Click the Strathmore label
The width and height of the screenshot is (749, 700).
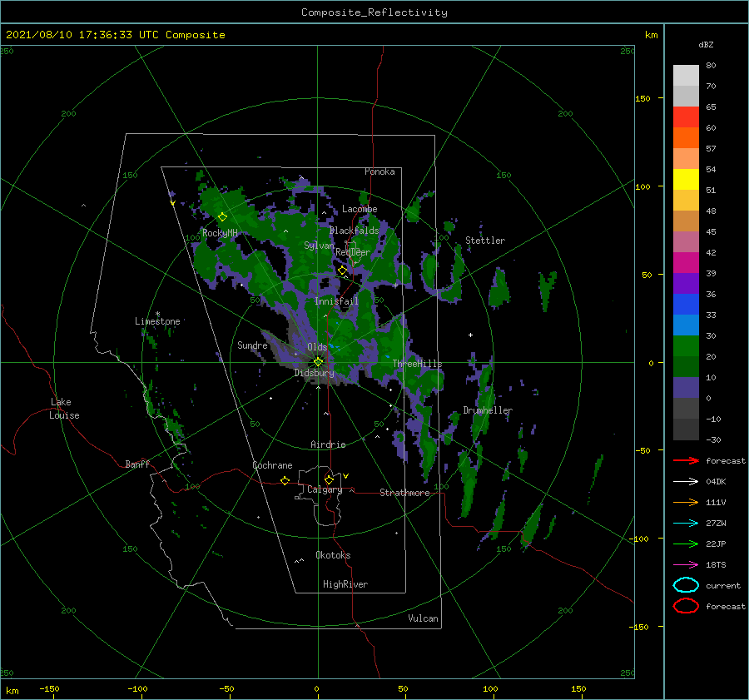pos(404,493)
